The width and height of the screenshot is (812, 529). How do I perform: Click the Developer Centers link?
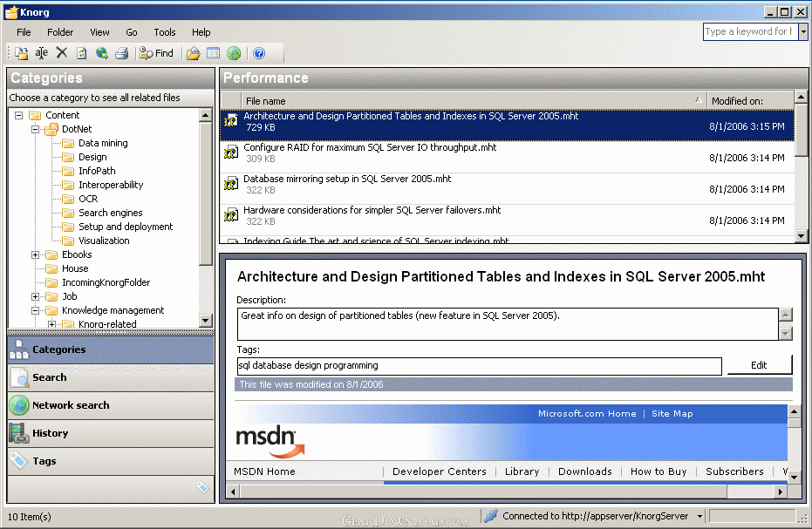[x=440, y=471]
